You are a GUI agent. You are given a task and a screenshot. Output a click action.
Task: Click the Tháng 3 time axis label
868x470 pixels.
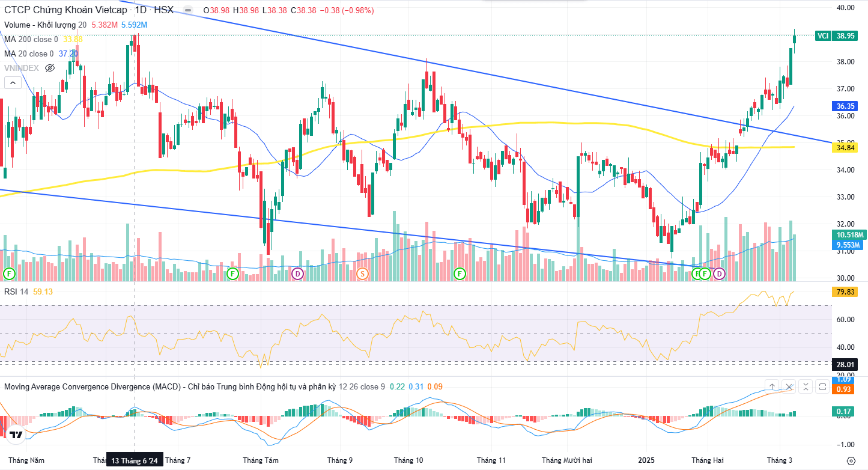(780, 460)
